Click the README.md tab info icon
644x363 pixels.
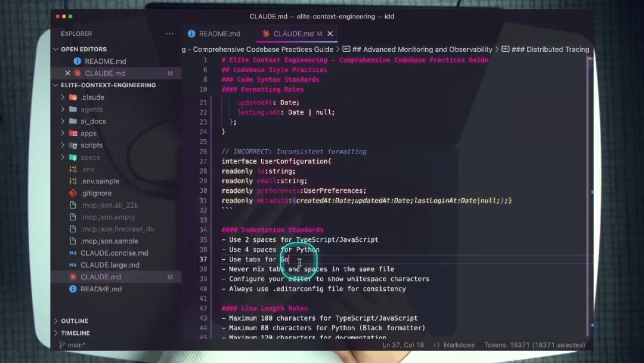191,33
